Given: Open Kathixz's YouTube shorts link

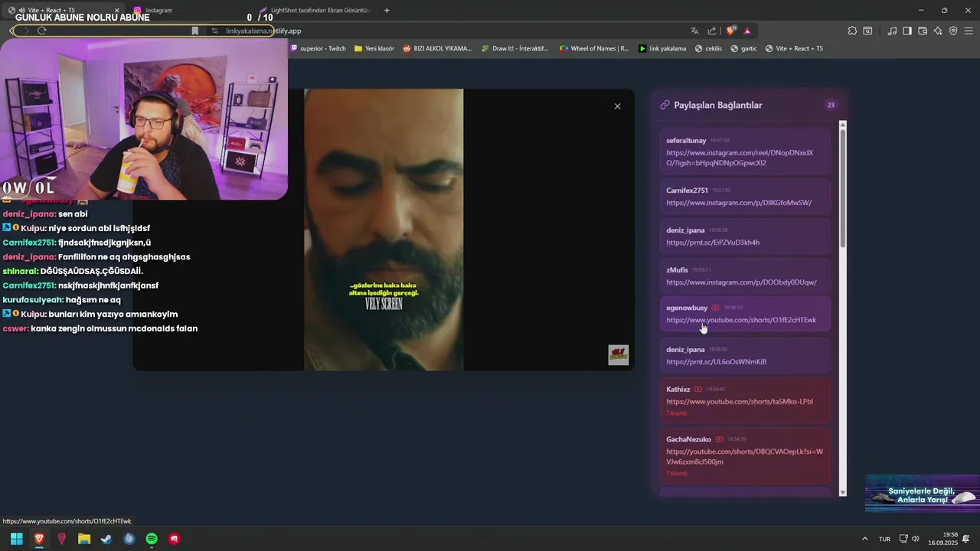Looking at the screenshot, I should pos(740,402).
